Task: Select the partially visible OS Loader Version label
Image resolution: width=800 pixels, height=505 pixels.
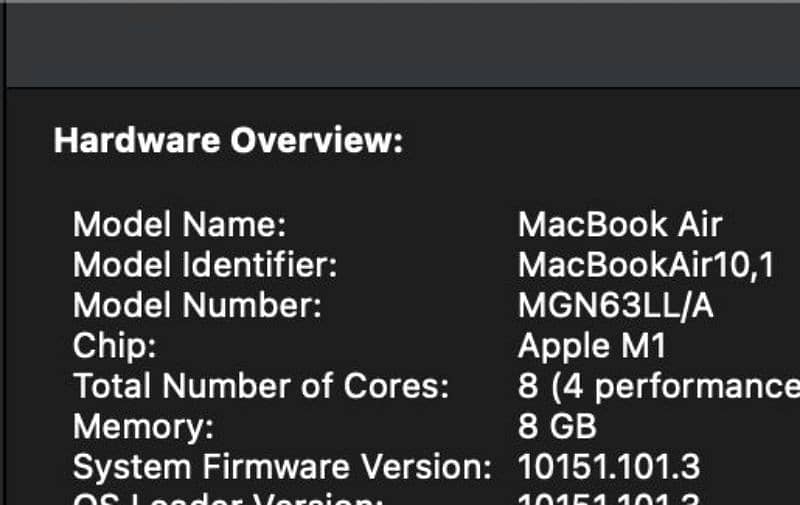Action: click(227, 499)
